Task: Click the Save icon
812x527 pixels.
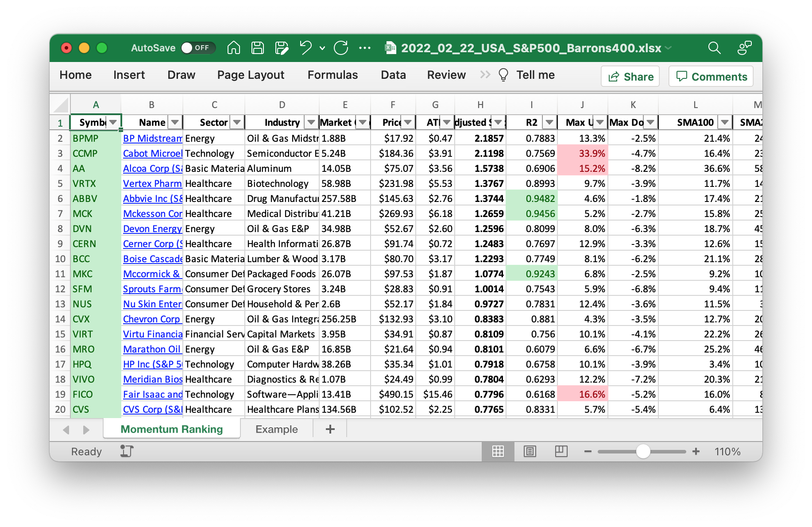Action: point(258,48)
